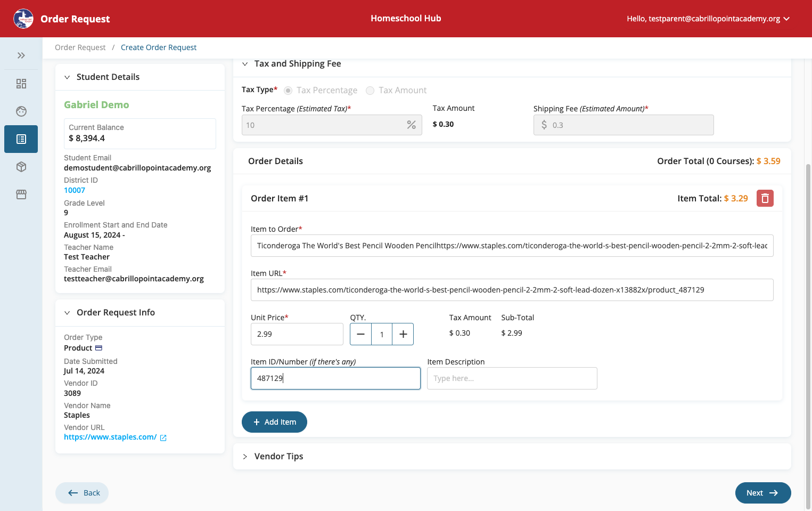
Task: Expand the Vendor Tips section
Action: pos(245,457)
